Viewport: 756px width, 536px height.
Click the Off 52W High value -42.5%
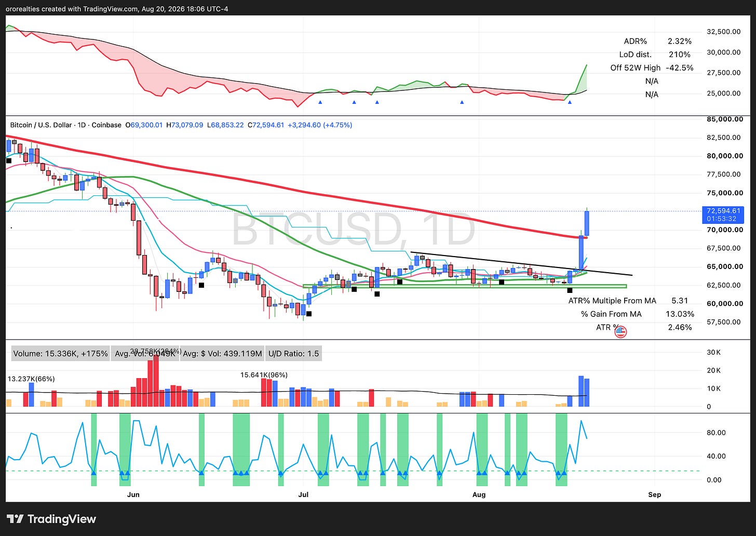point(680,68)
